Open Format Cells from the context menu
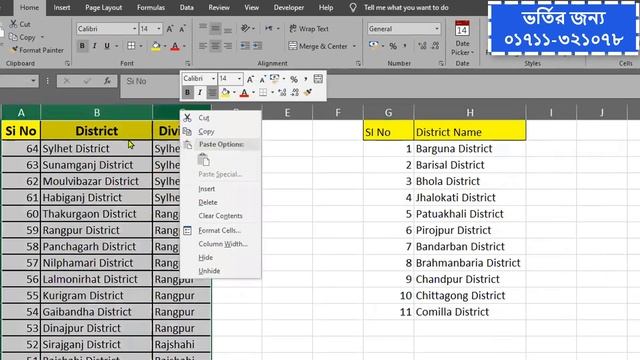This screenshot has width=640, height=360. pyautogui.click(x=220, y=231)
